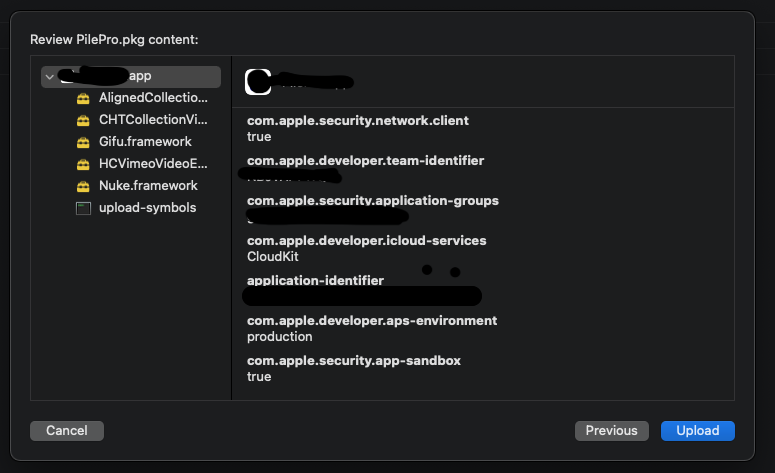Image resolution: width=775 pixels, height=473 pixels.
Task: Select the HCVimeoVideoE... framework name
Action: pos(153,164)
